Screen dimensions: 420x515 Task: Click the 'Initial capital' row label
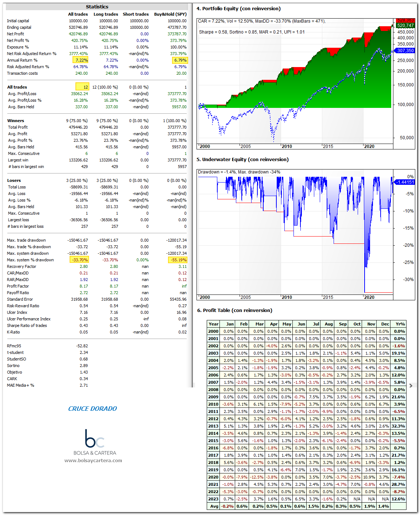pyautogui.click(x=18, y=21)
